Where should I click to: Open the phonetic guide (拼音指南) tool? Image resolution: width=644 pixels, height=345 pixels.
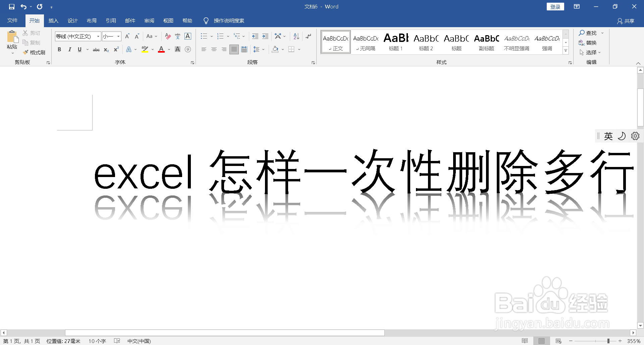pos(177,36)
